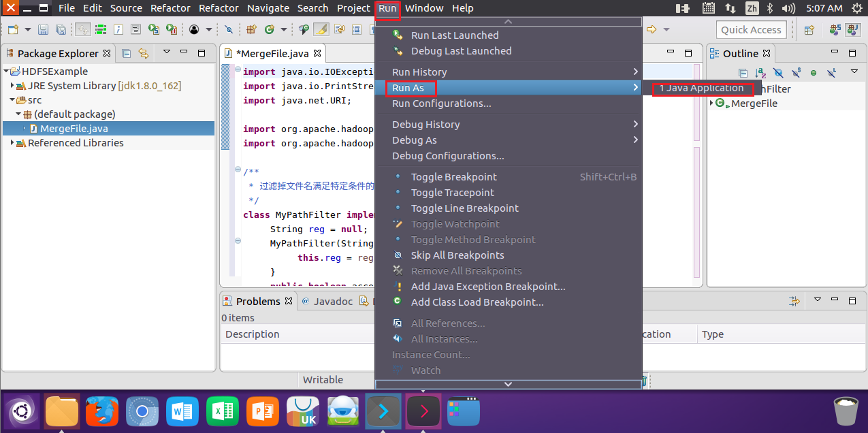The image size is (868, 433).
Task: Click the Save All toolbar icon
Action: 61,29
